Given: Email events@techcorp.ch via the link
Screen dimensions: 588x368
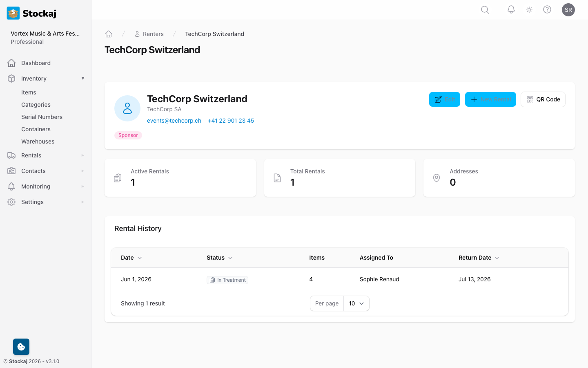Looking at the screenshot, I should coord(174,120).
